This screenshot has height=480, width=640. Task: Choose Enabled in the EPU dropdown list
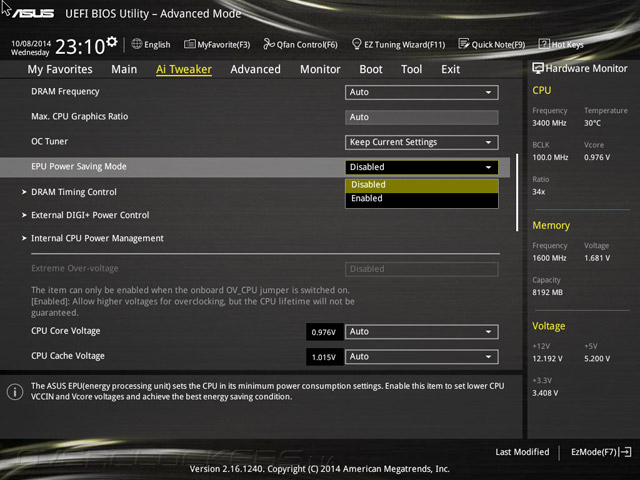[x=422, y=199]
